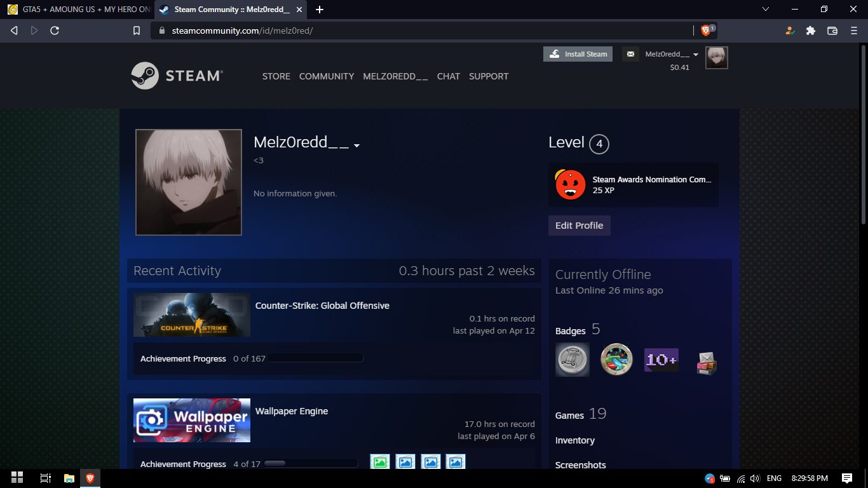Open File Explorer from the taskbar
This screenshot has height=488, width=868.
pyautogui.click(x=69, y=478)
